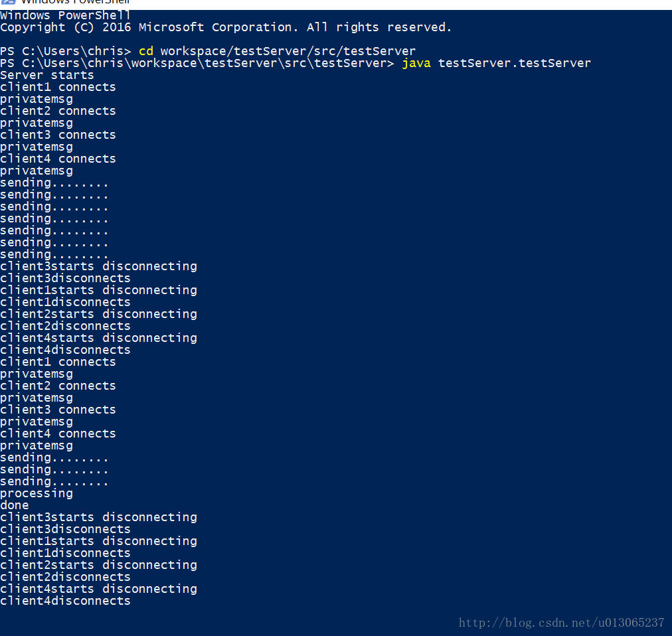Image resolution: width=672 pixels, height=636 pixels.
Task: Click the 'Microsoft Corporation.' text
Action: coord(218,27)
